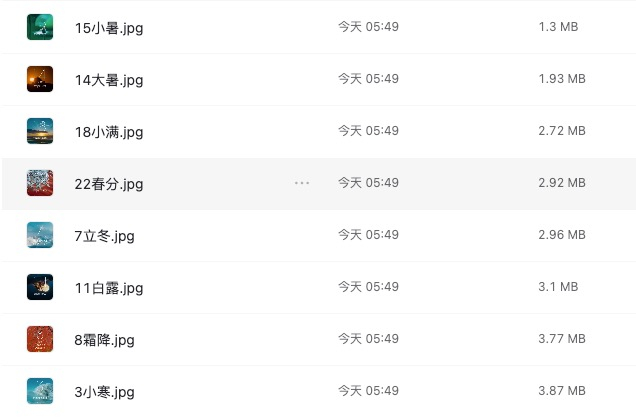This screenshot has width=636, height=417.
Task: Open the file name 22春分.jpg
Action: (109, 183)
